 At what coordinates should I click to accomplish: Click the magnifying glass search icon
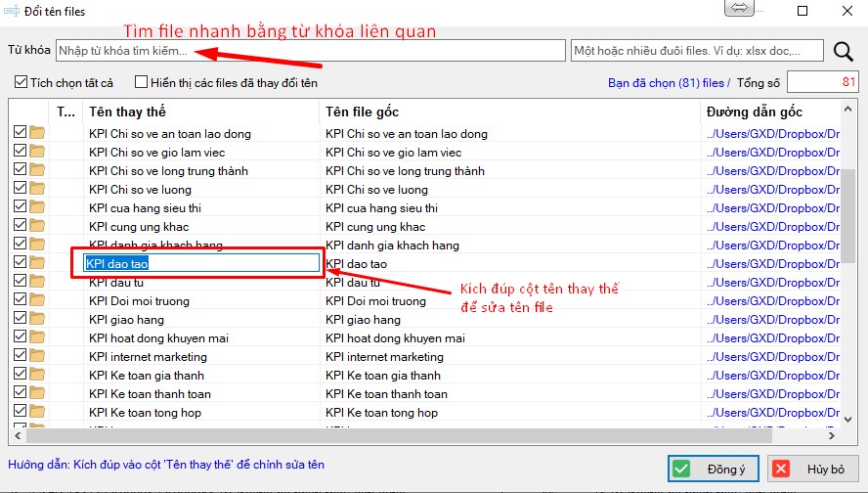click(x=843, y=51)
